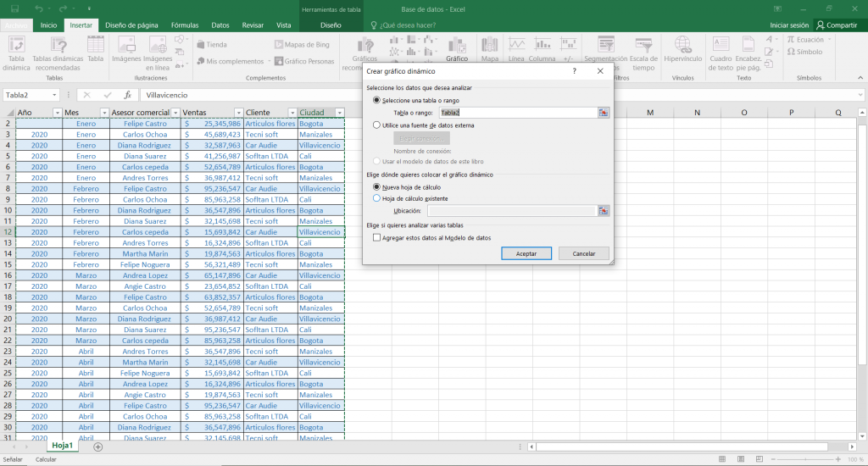Switch to the Revisar tab

click(253, 25)
